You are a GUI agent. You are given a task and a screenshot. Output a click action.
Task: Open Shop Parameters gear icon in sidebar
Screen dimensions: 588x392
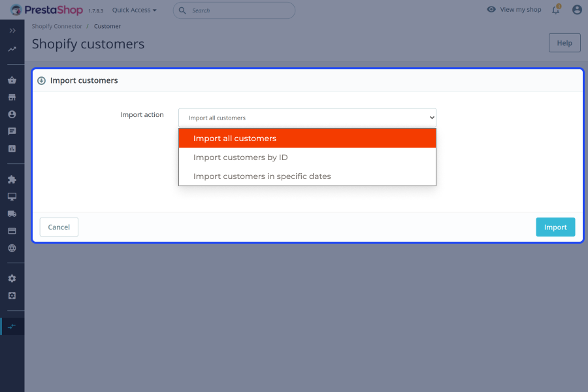12,278
